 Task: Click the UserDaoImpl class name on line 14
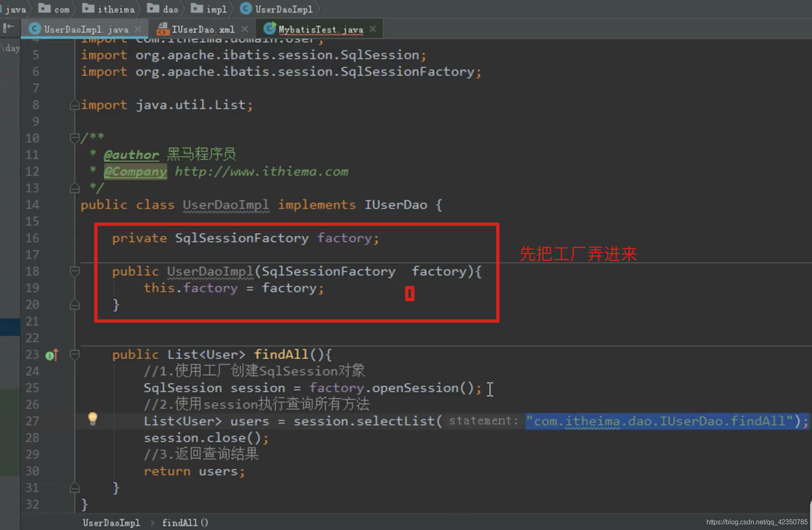pos(226,205)
